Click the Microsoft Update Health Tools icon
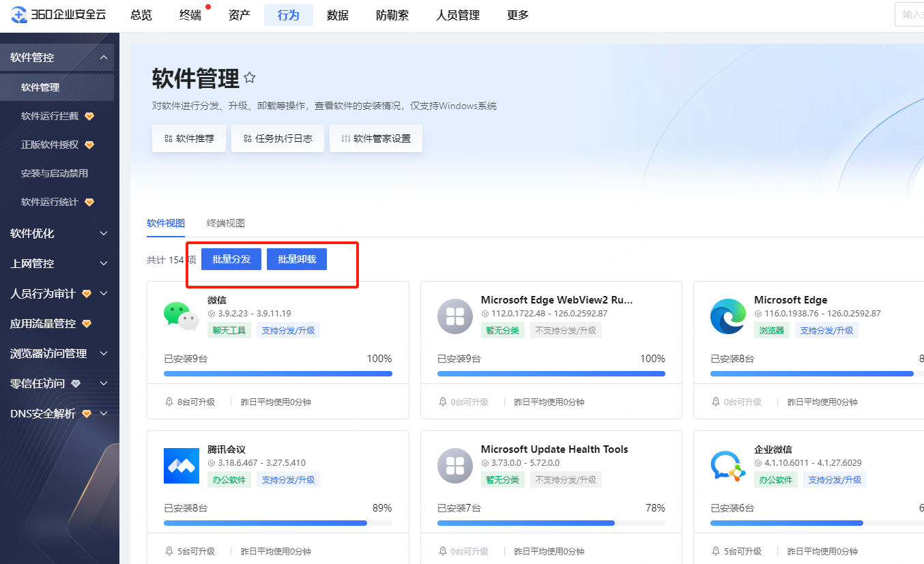The width and height of the screenshot is (924, 564). coord(455,466)
